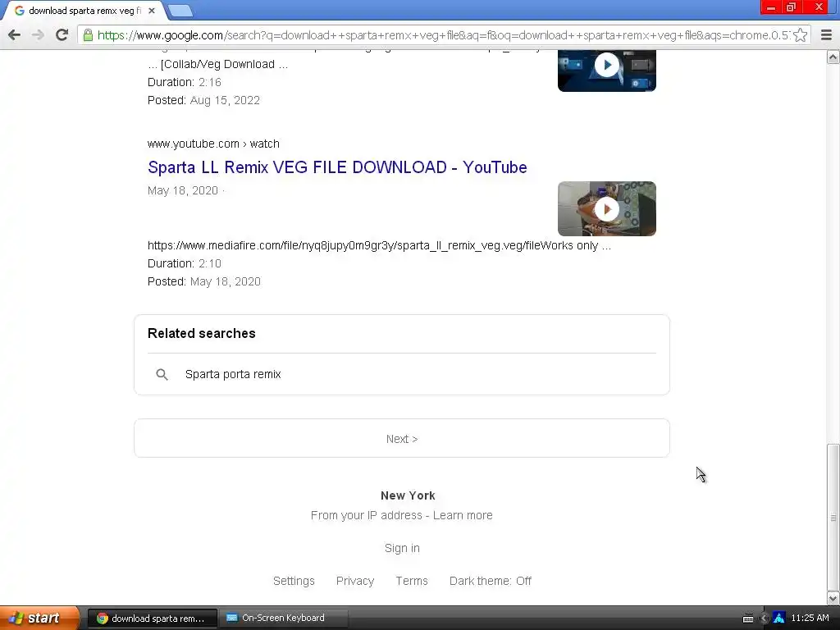This screenshot has height=630, width=840.
Task: Open a new tab button
Action: [x=180, y=11]
